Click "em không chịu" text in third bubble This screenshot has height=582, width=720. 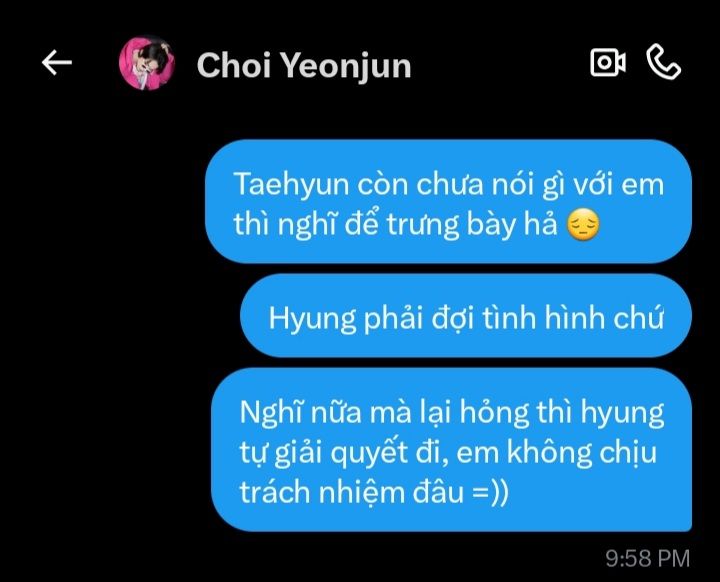pyautogui.click(x=557, y=452)
